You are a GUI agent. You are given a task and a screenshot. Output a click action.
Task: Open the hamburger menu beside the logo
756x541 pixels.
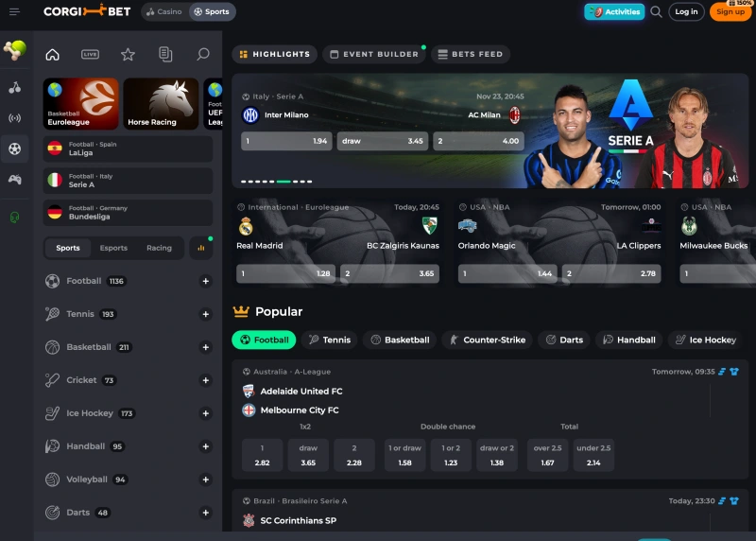pyautogui.click(x=14, y=11)
